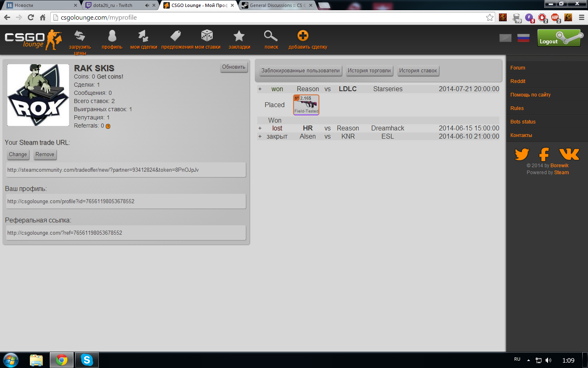The width and height of the screenshot is (588, 368).
Task: Click the Steam trade URL field
Action: 126,170
